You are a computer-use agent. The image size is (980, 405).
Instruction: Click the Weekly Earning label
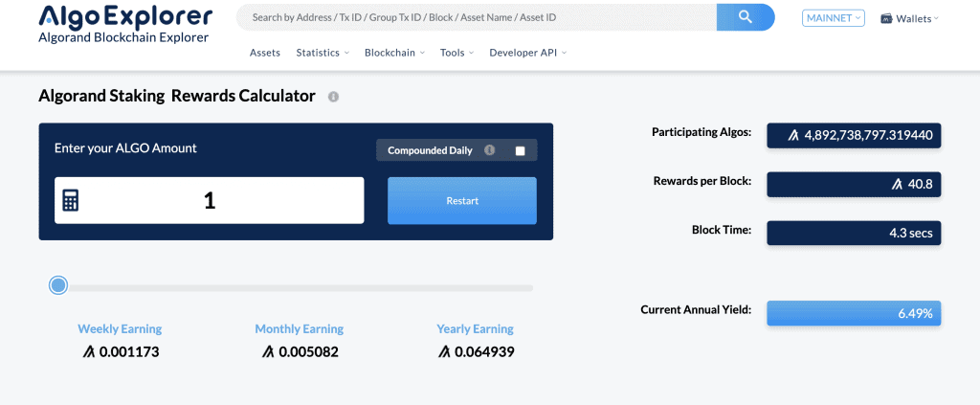tap(120, 328)
